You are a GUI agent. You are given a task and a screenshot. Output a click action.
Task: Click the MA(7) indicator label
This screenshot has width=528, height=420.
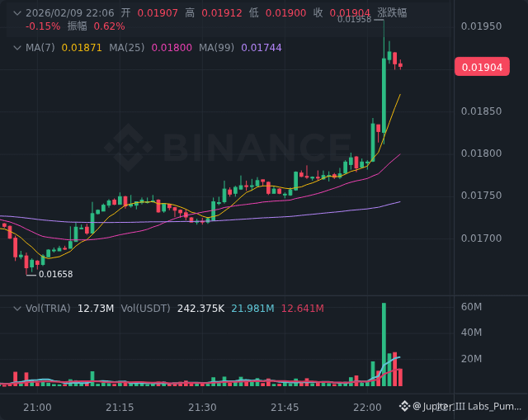[40, 48]
